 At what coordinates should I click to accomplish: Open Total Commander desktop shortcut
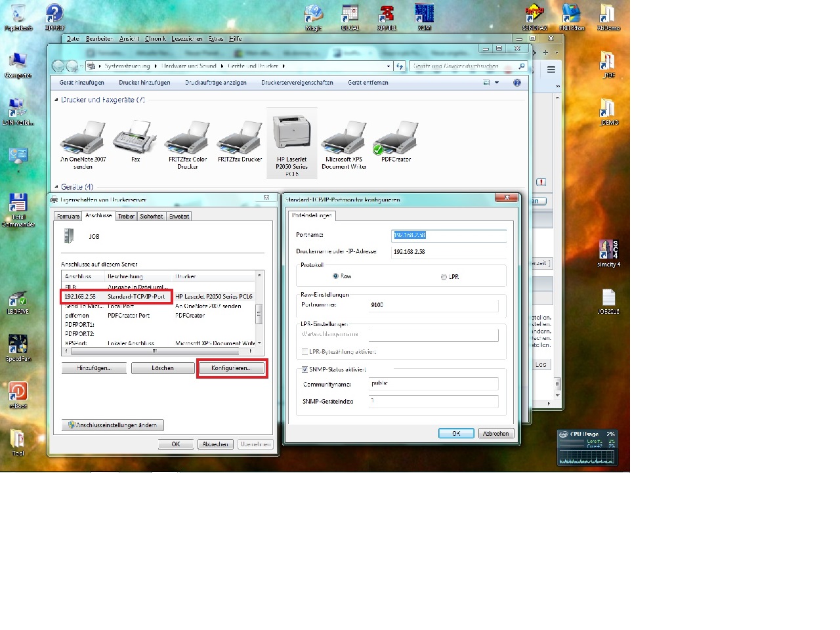18,210
